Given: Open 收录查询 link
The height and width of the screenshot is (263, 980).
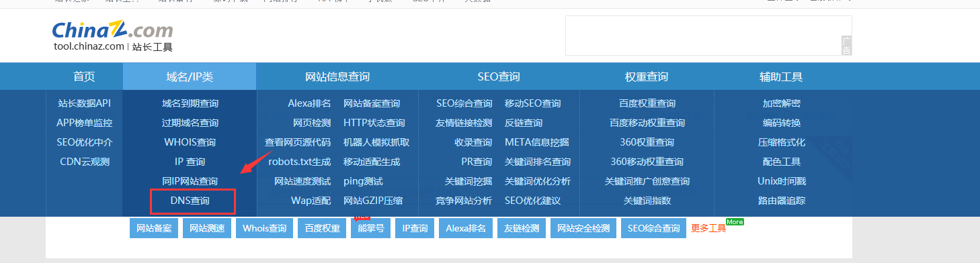Looking at the screenshot, I should [x=473, y=142].
